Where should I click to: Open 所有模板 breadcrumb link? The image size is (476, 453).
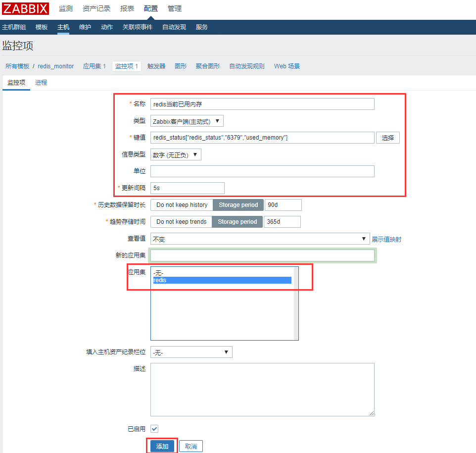pyautogui.click(x=17, y=66)
